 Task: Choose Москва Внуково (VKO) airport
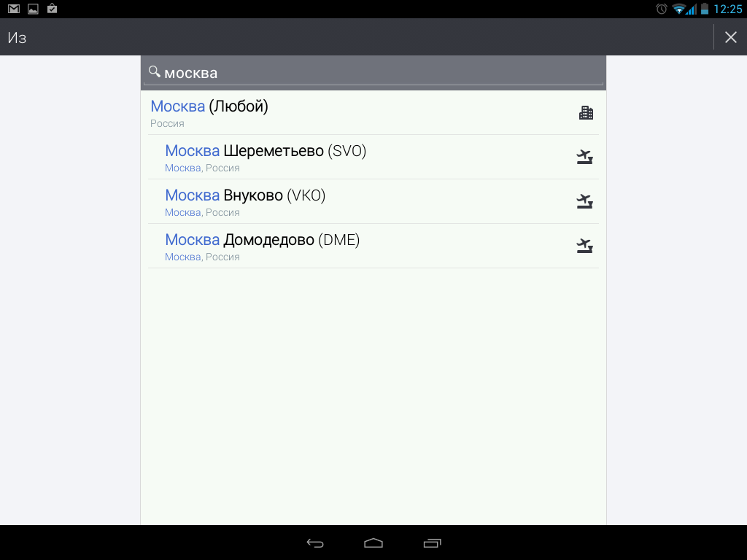[x=373, y=201]
